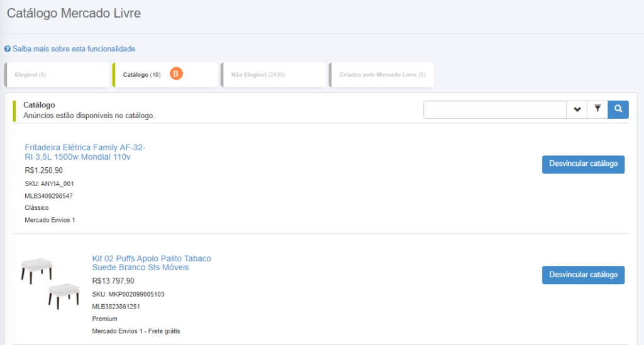
Task: Click 'Mercado Envios 1' under Fritadeira listing
Action: pyautogui.click(x=50, y=221)
